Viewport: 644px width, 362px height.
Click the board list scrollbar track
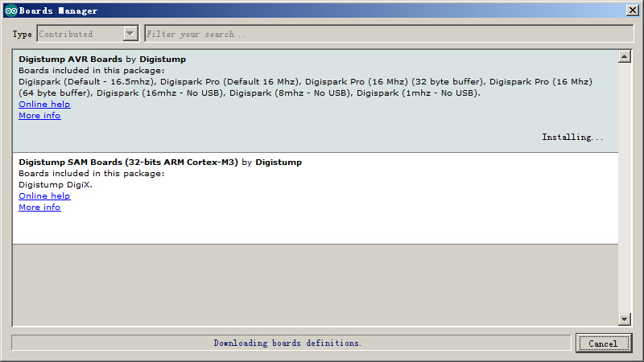coord(625,187)
